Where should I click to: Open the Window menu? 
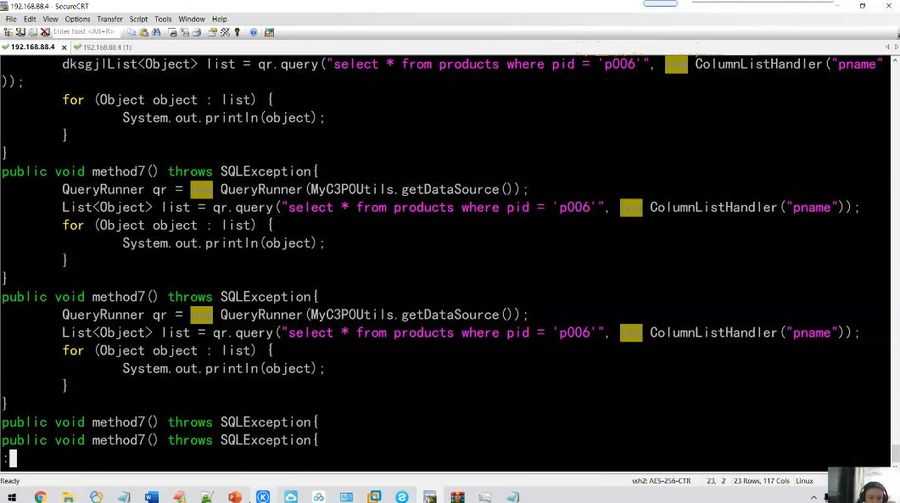click(x=192, y=19)
